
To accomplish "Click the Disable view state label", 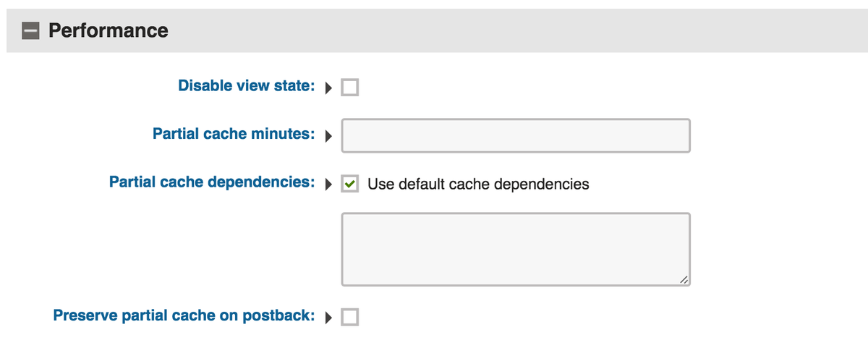I will coord(246,86).
